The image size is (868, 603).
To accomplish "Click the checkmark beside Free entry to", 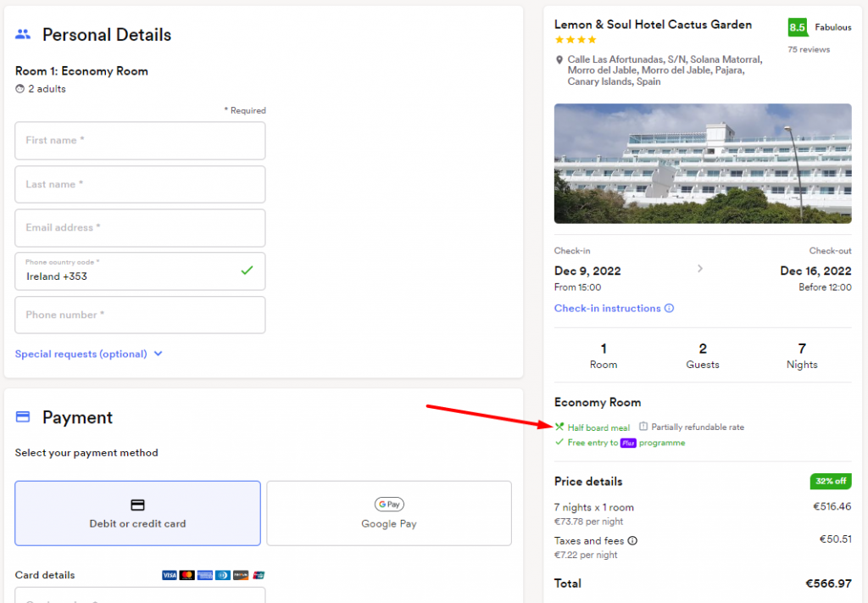I will click(x=559, y=442).
